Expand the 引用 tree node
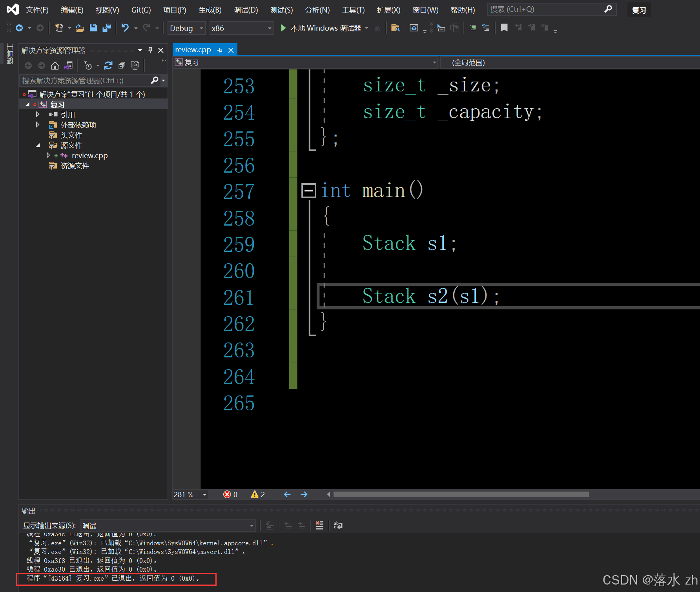Viewport: 700px width, 592px height. [x=38, y=115]
